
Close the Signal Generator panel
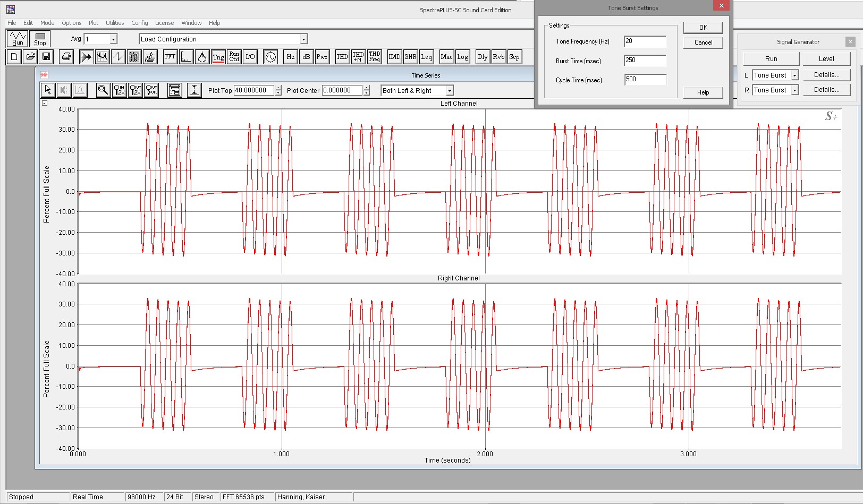(x=850, y=41)
